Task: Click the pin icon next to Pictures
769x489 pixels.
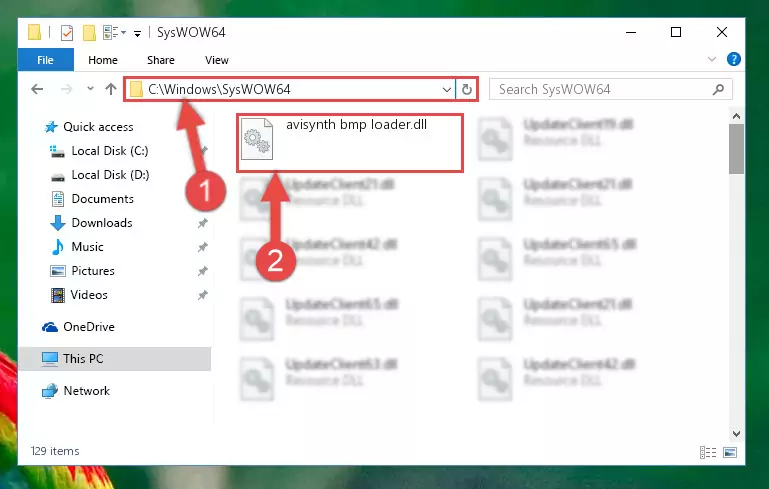Action: (x=203, y=271)
